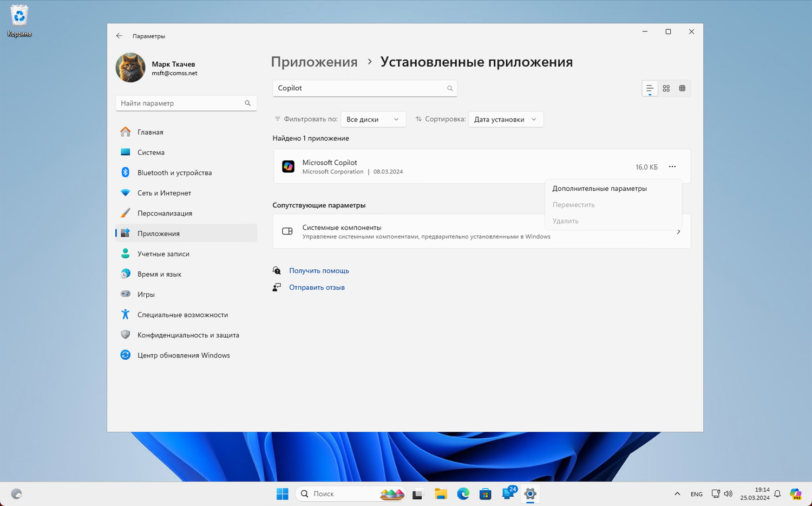The width and height of the screenshot is (812, 506).
Task: Switch to table view of installed apps
Action: (682, 88)
